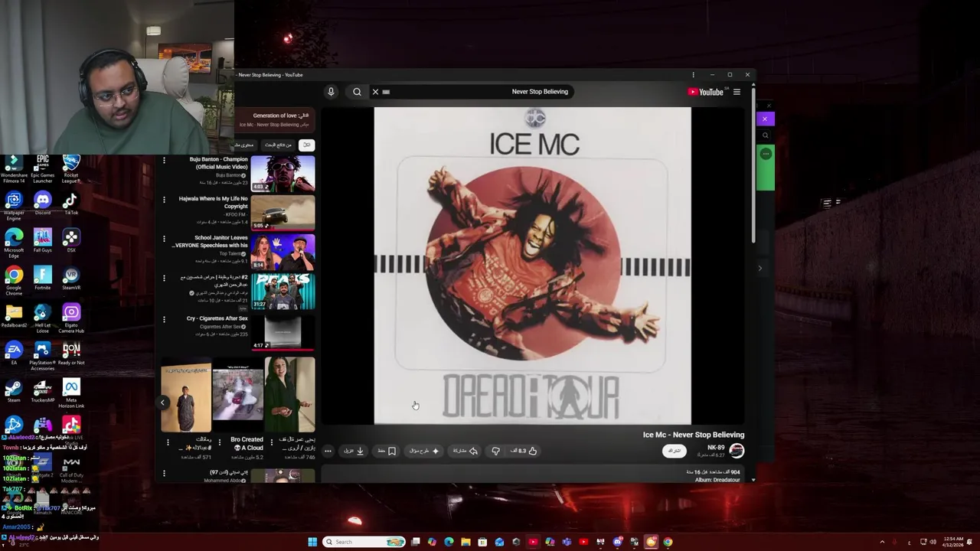Screen dimensions: 980x551
Task: Open Microsoft Store from the taskbar
Action: 482,542
